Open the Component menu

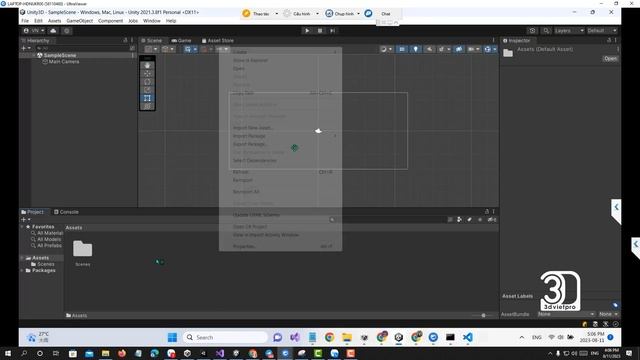110,21
